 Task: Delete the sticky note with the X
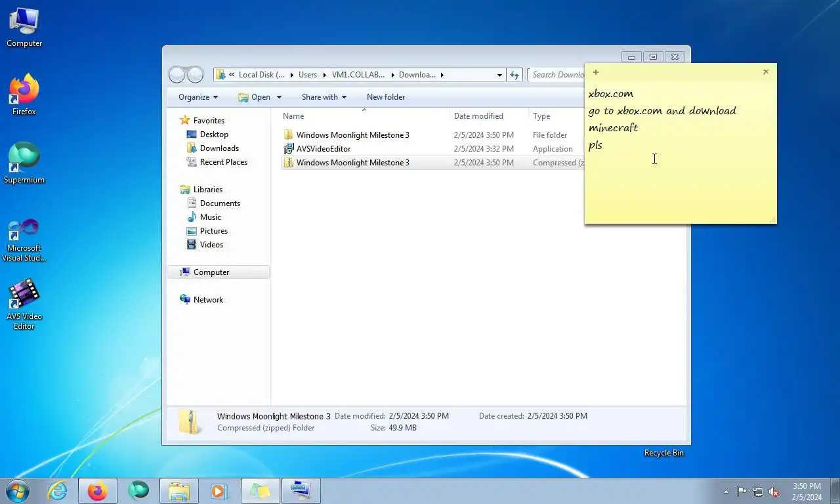coord(766,72)
